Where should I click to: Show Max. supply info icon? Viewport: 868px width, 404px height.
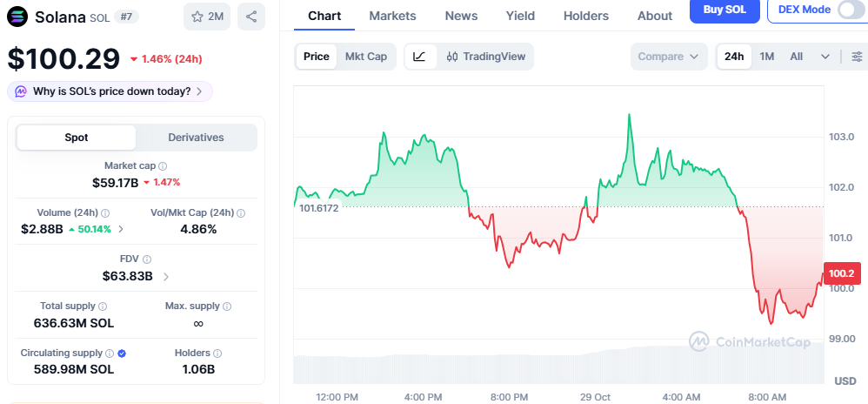tap(227, 306)
